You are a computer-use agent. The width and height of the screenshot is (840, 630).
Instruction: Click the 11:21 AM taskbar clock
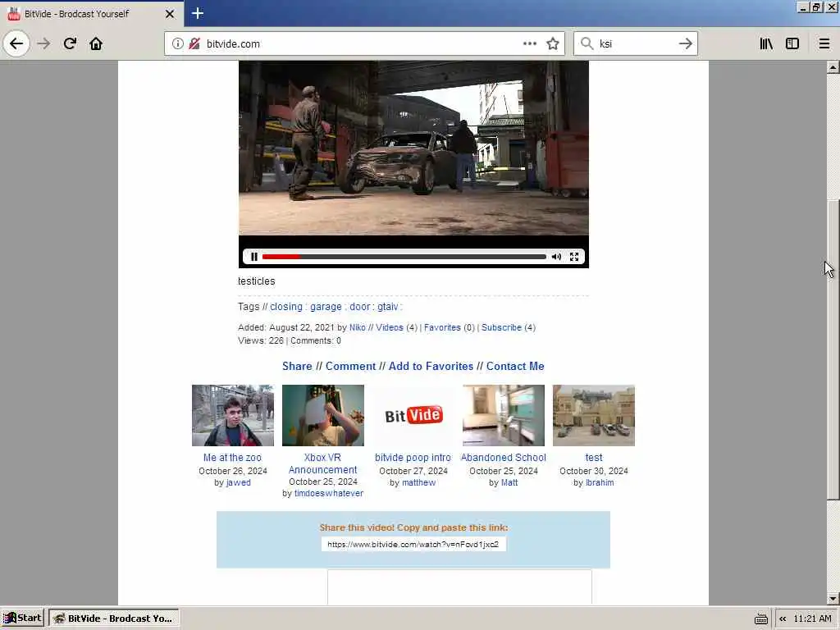(x=812, y=619)
